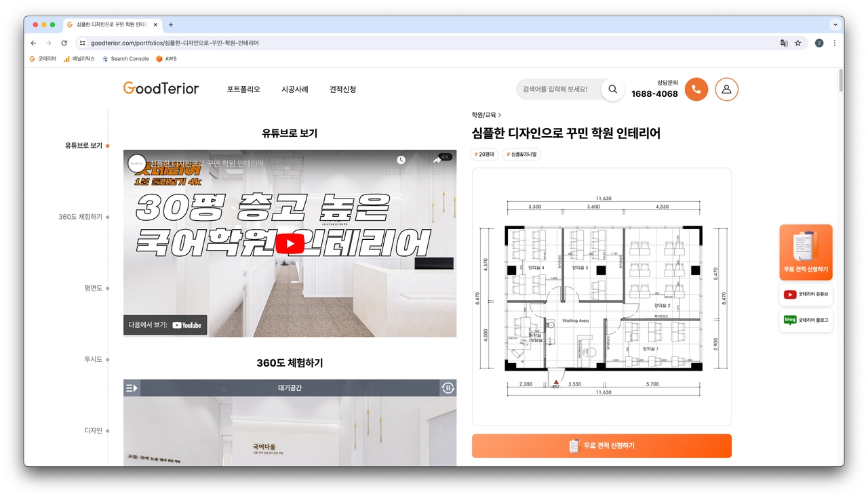Open the user profile icon
The image size is (868, 498).
[x=726, y=89]
